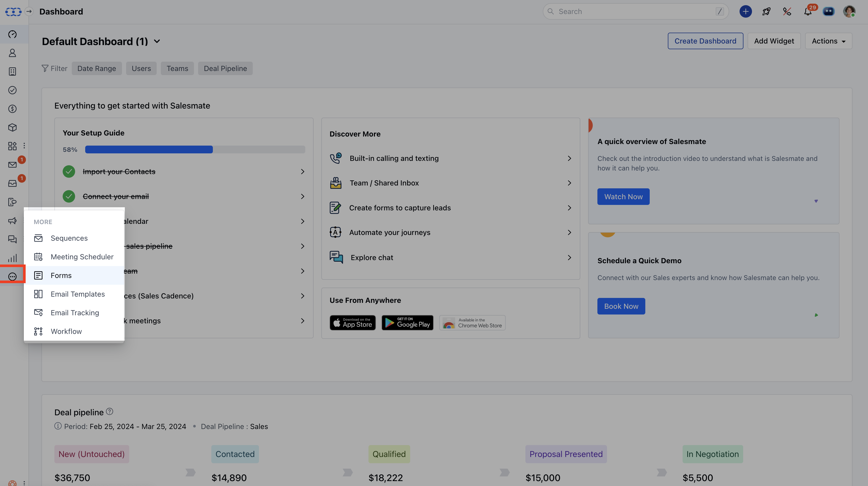Expand Built-in calling and texting chevron

coord(569,158)
